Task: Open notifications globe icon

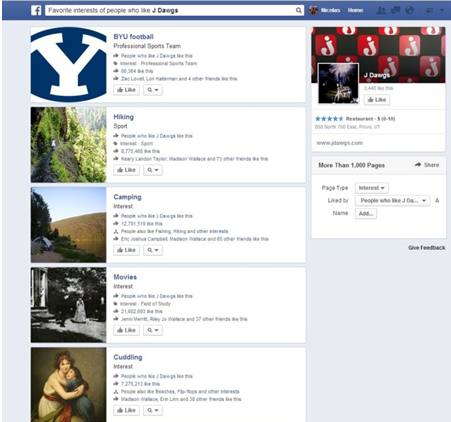Action: click(410, 10)
